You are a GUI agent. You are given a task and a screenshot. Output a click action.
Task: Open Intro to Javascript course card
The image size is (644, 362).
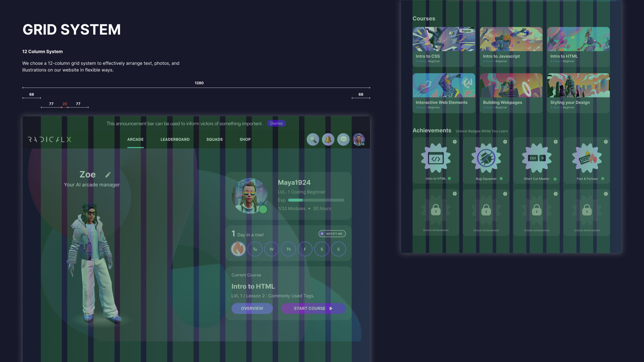coord(511,47)
